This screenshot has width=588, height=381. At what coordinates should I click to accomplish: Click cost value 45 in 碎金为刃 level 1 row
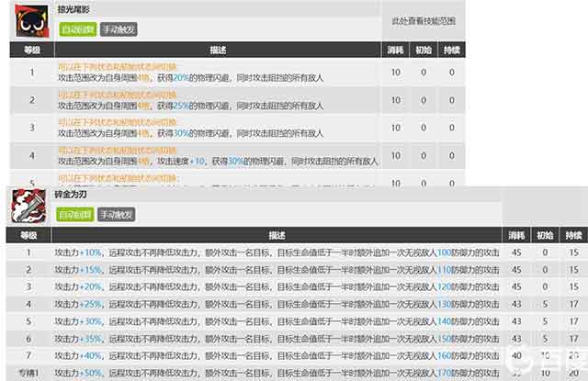[x=516, y=252]
